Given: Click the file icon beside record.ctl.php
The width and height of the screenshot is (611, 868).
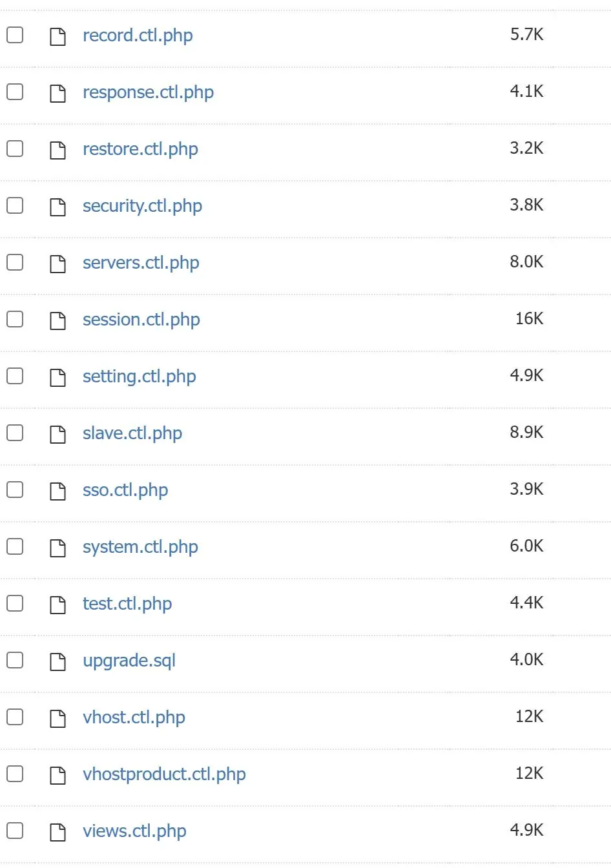Looking at the screenshot, I should (x=58, y=36).
